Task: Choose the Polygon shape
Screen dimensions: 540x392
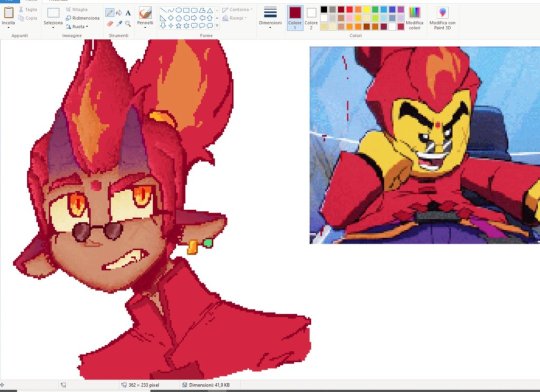Action: click(202, 10)
